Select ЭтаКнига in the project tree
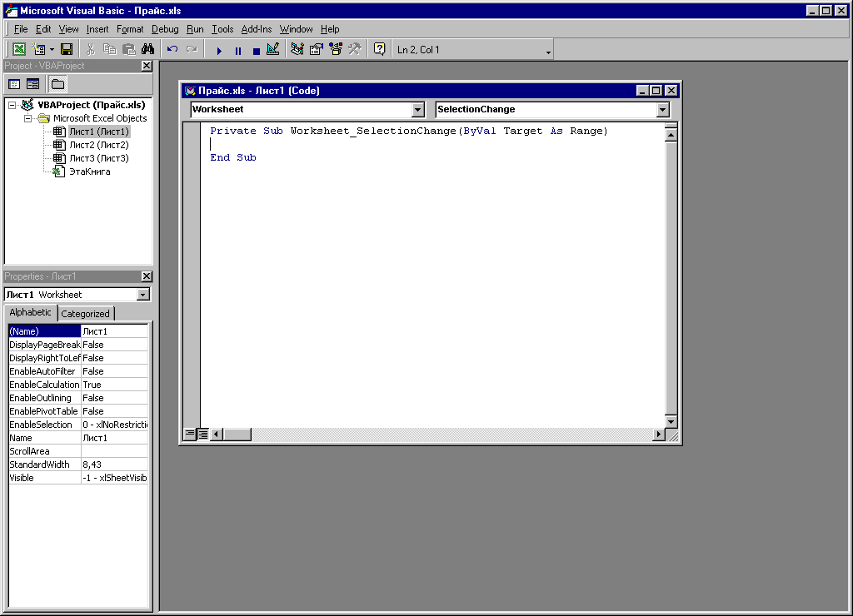 89,171
